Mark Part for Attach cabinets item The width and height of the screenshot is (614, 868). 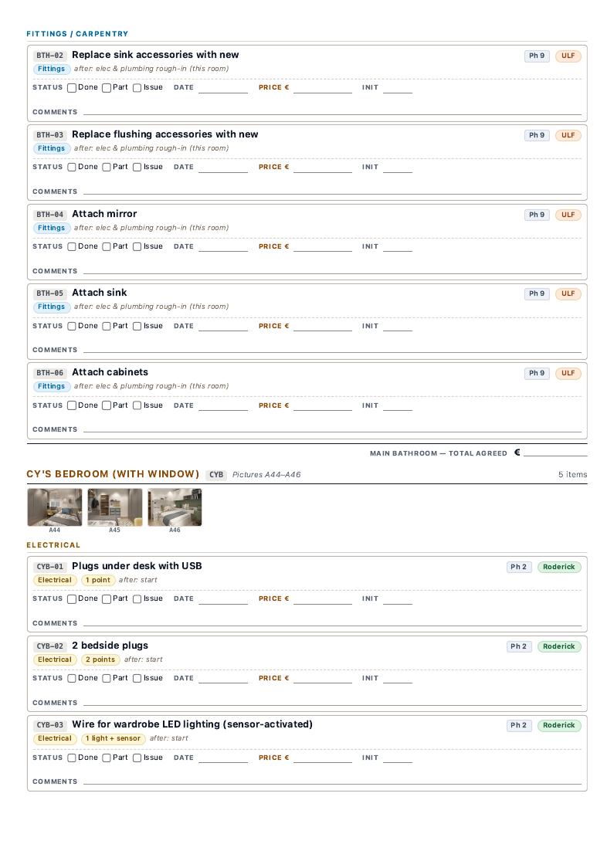click(x=107, y=405)
